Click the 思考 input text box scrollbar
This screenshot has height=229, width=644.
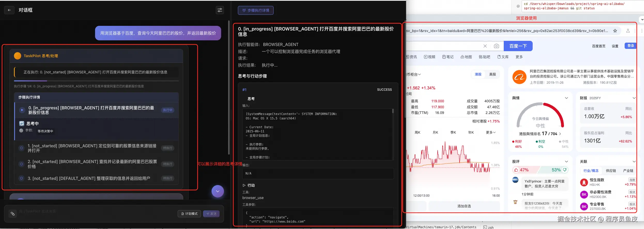click(x=393, y=111)
